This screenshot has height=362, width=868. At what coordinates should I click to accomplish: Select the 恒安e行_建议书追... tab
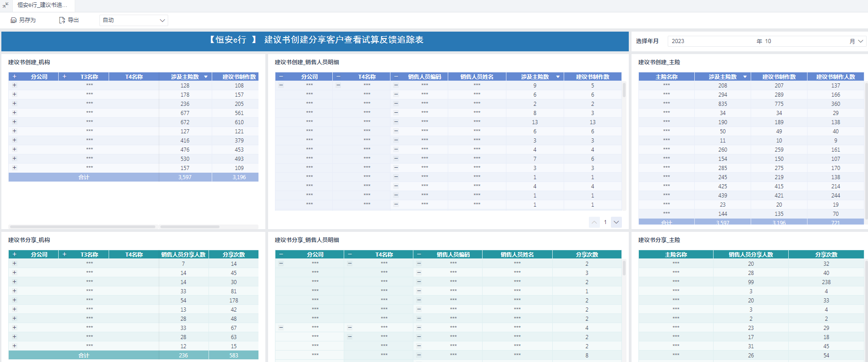click(42, 5)
